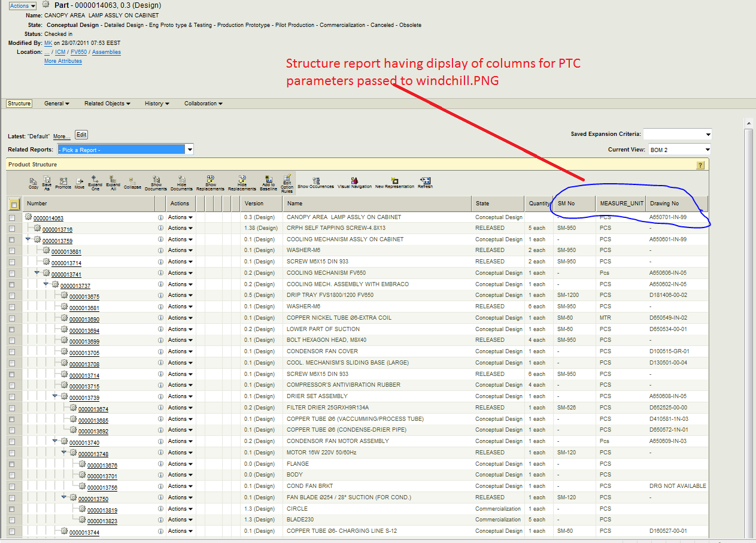This screenshot has width=756, height=543.
Task: Check the box for row 0000013737
Action: pyautogui.click(x=12, y=284)
